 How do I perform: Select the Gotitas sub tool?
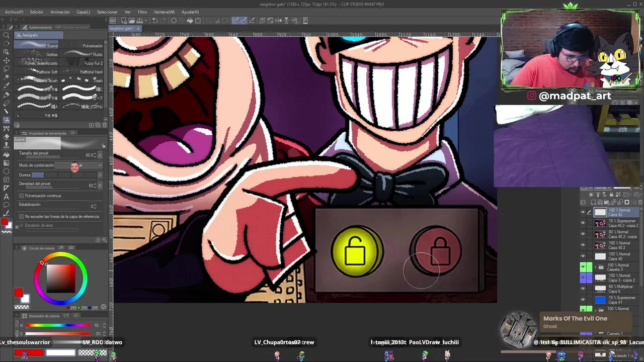point(36,54)
